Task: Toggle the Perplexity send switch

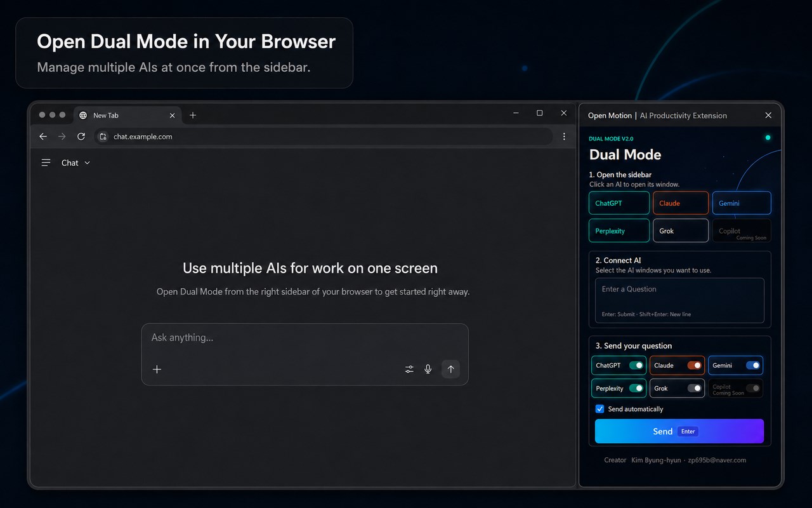Action: (x=636, y=389)
